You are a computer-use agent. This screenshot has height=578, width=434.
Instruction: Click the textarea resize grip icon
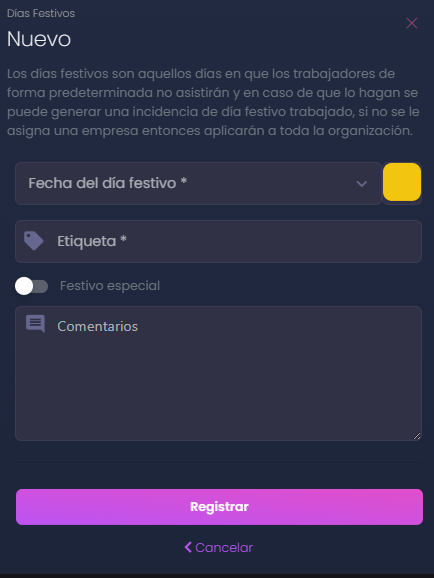[x=417, y=436]
